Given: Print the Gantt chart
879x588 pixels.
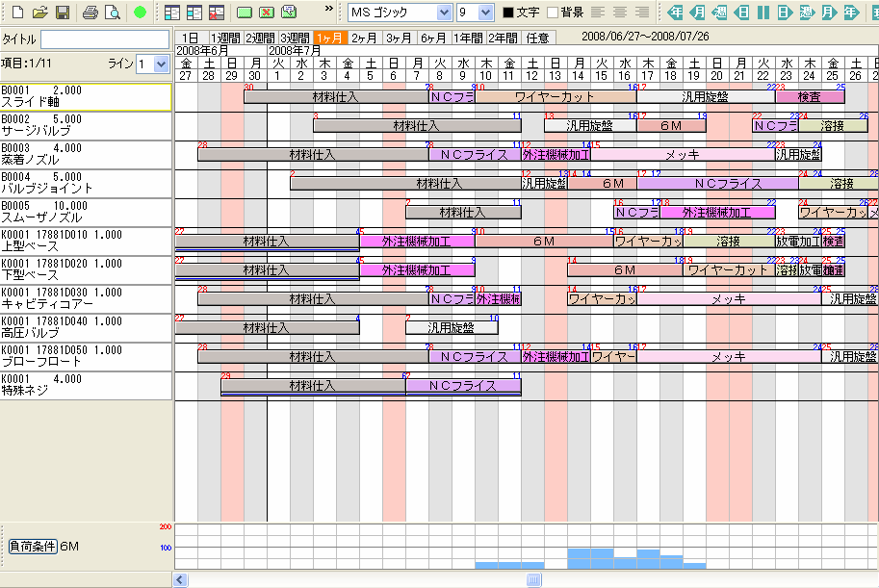Looking at the screenshot, I should coord(90,12).
